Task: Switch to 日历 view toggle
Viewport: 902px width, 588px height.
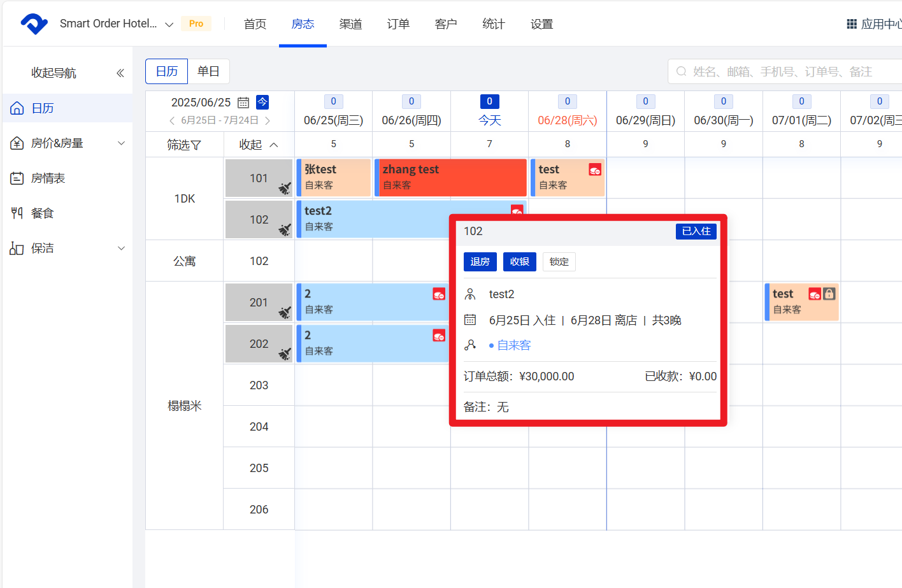Action: [167, 71]
